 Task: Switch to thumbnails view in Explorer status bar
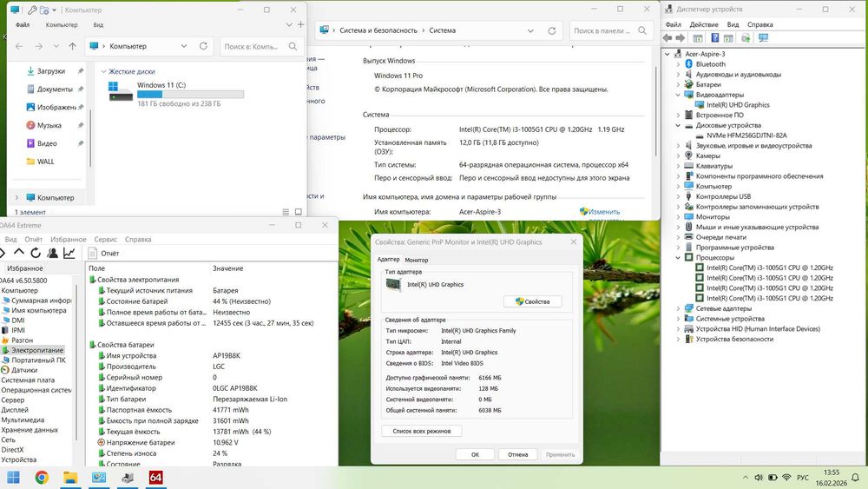coord(299,212)
